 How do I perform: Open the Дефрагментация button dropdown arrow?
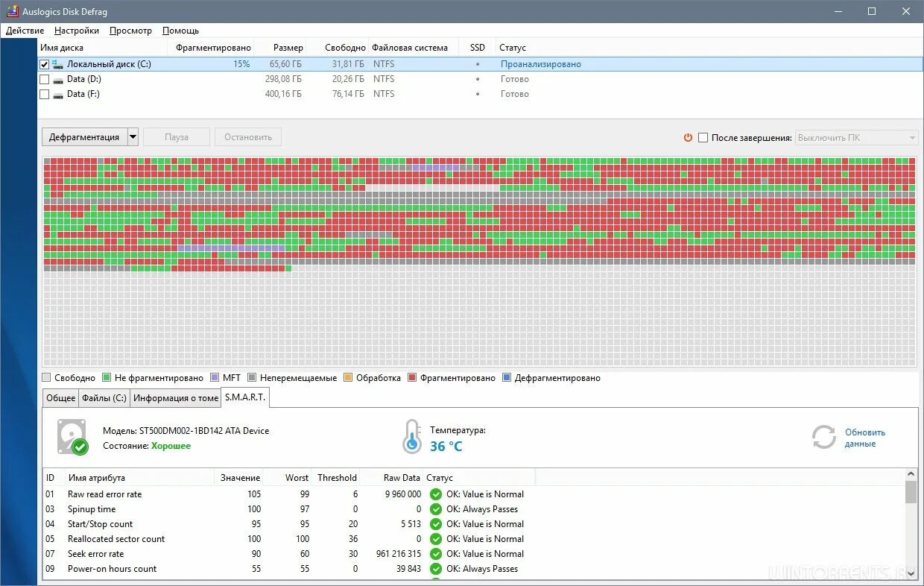[133, 137]
